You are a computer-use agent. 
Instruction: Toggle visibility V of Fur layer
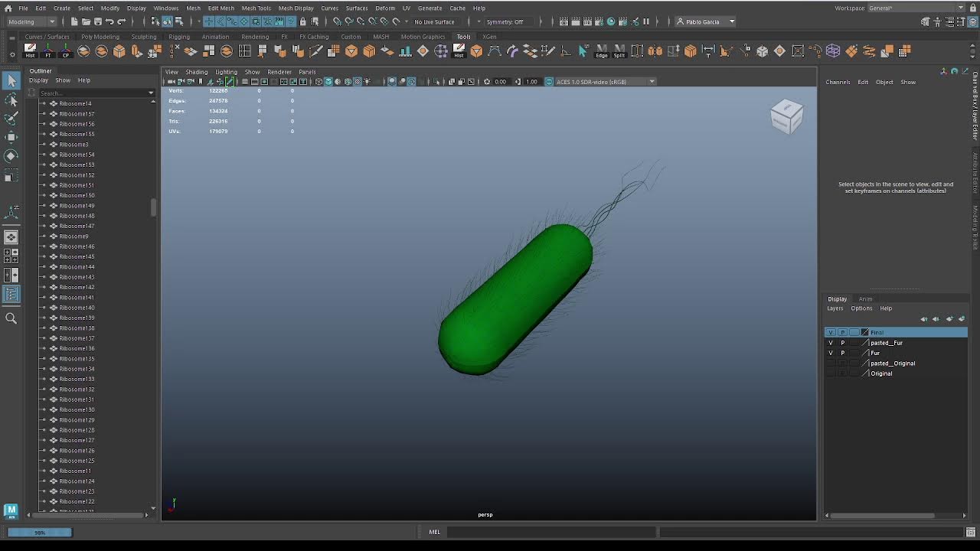point(831,353)
